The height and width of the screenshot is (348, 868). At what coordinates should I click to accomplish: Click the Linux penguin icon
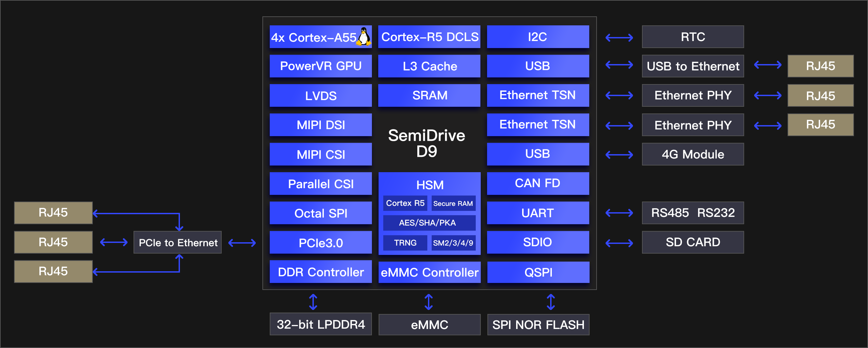(364, 36)
